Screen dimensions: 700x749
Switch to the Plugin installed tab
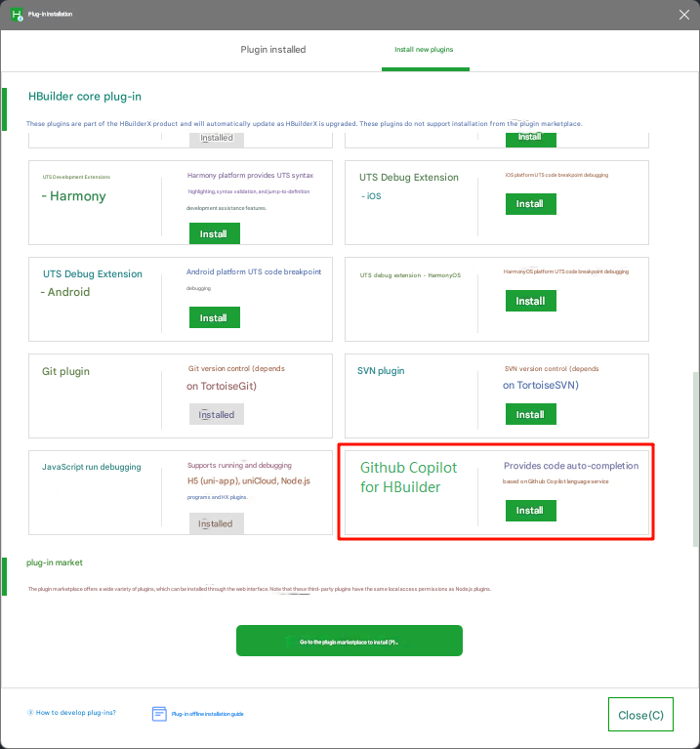(x=273, y=50)
